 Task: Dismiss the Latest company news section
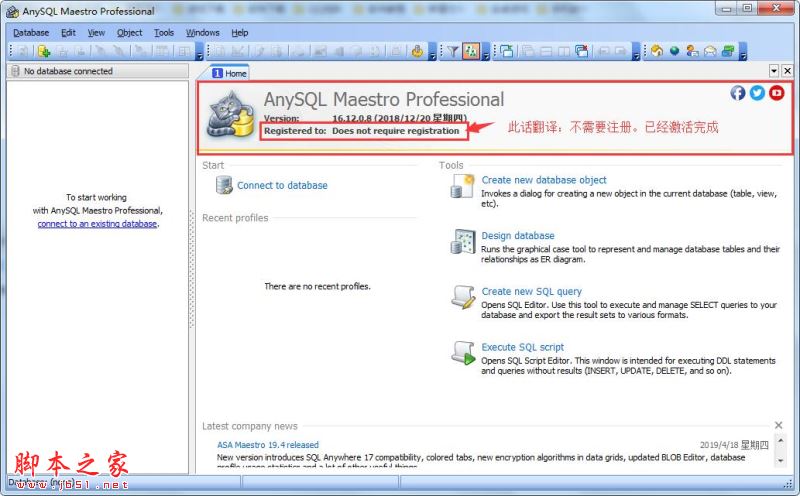(778, 425)
